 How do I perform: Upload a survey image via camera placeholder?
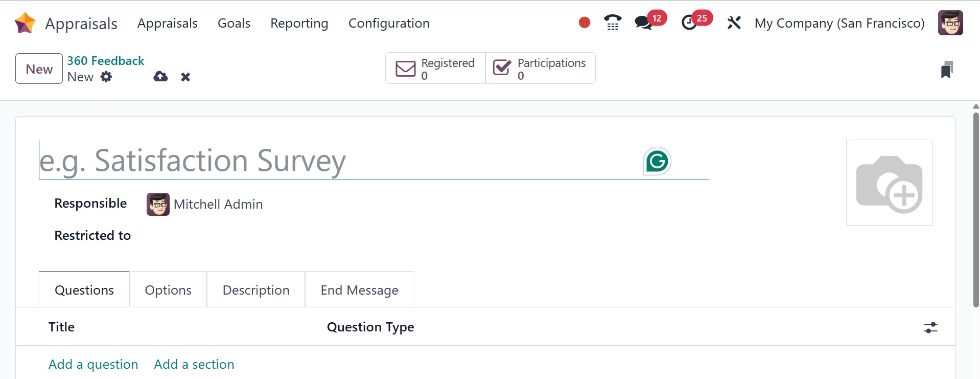point(889,183)
